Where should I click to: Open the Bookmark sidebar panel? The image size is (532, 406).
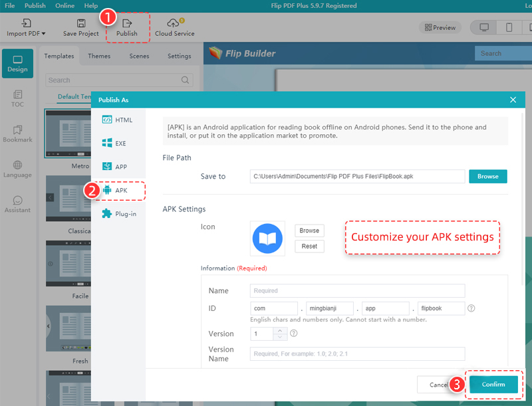click(18, 134)
